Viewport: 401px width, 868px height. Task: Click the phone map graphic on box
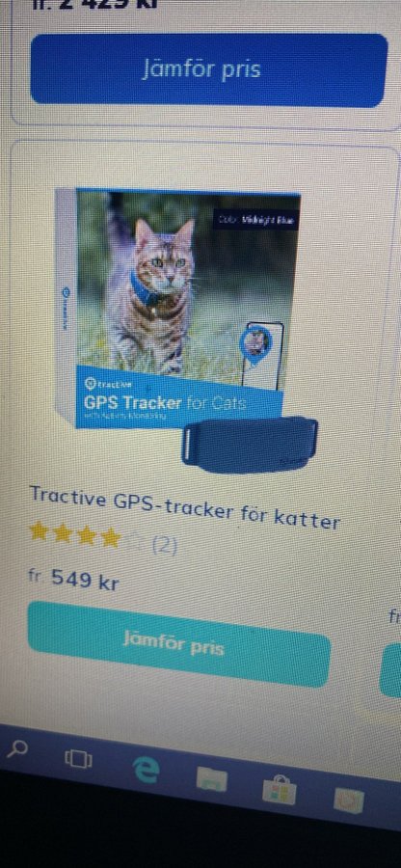(261, 354)
